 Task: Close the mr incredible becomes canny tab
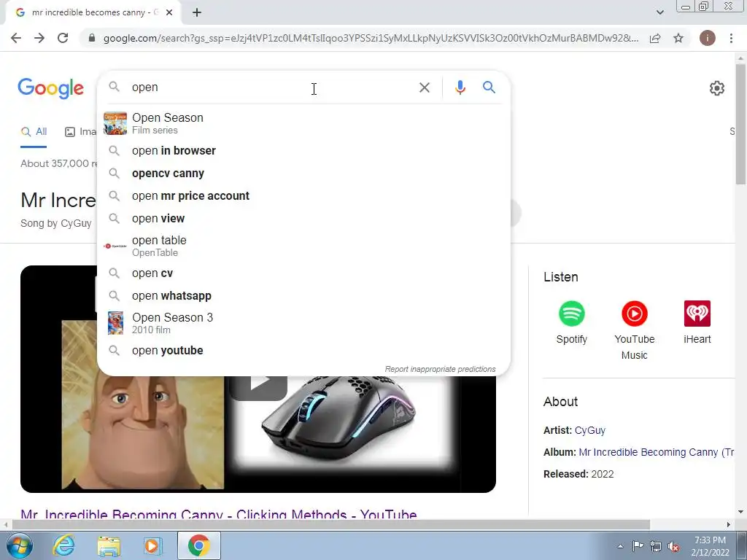click(169, 13)
